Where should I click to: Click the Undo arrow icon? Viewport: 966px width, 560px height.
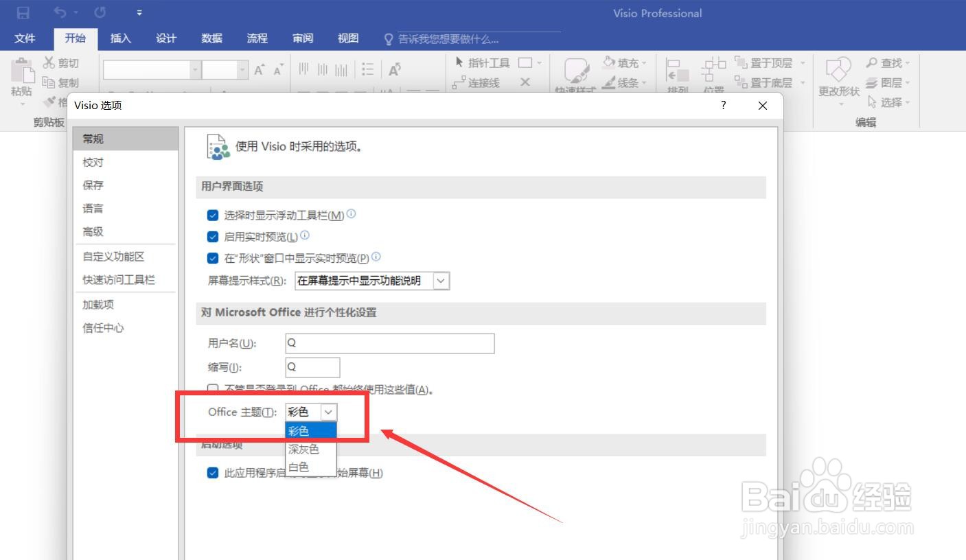coord(61,13)
